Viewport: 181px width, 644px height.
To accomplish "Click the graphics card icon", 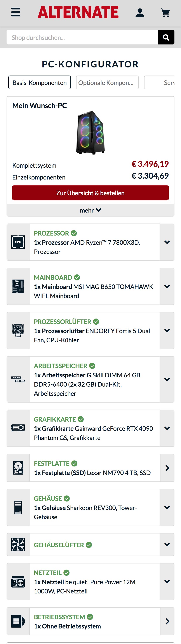I will coord(18,428).
